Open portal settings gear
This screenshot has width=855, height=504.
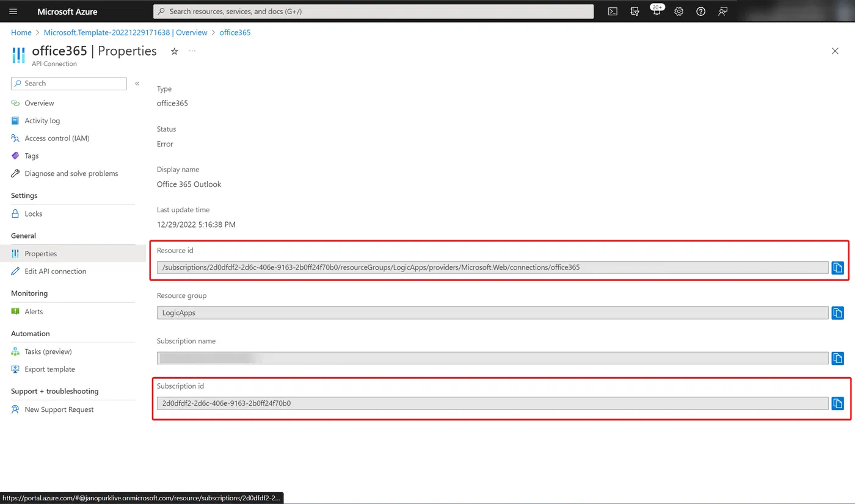(679, 11)
